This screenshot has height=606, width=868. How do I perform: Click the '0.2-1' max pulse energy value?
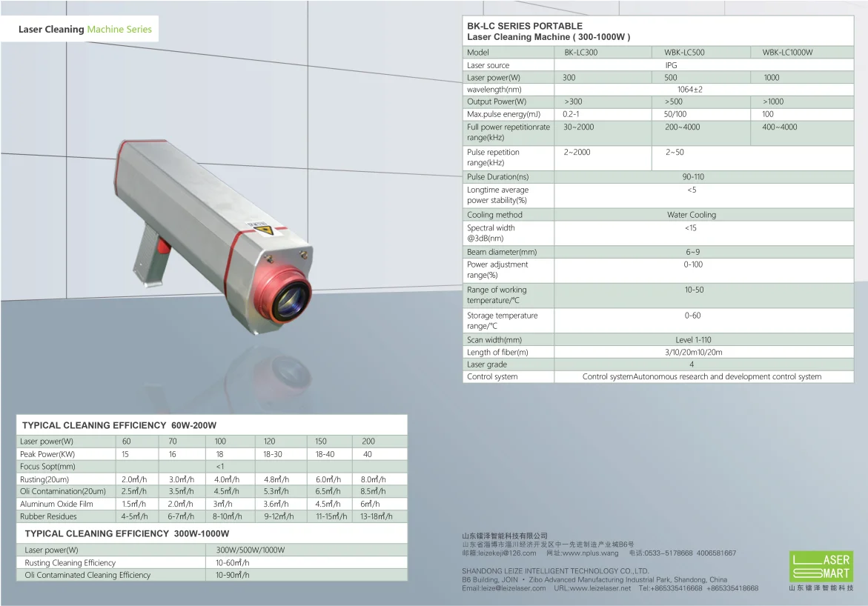[571, 114]
